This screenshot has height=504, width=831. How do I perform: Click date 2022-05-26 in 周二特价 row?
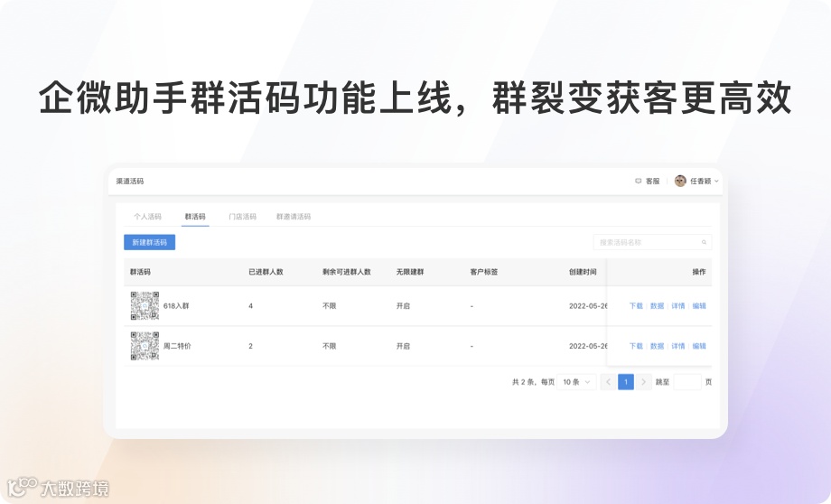pos(588,346)
